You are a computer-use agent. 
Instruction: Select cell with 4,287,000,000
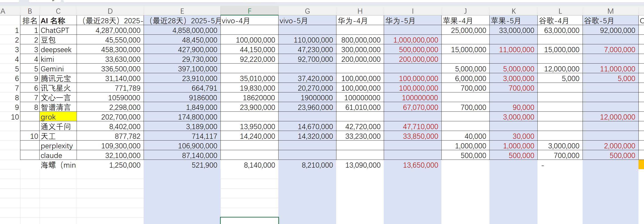click(x=110, y=30)
